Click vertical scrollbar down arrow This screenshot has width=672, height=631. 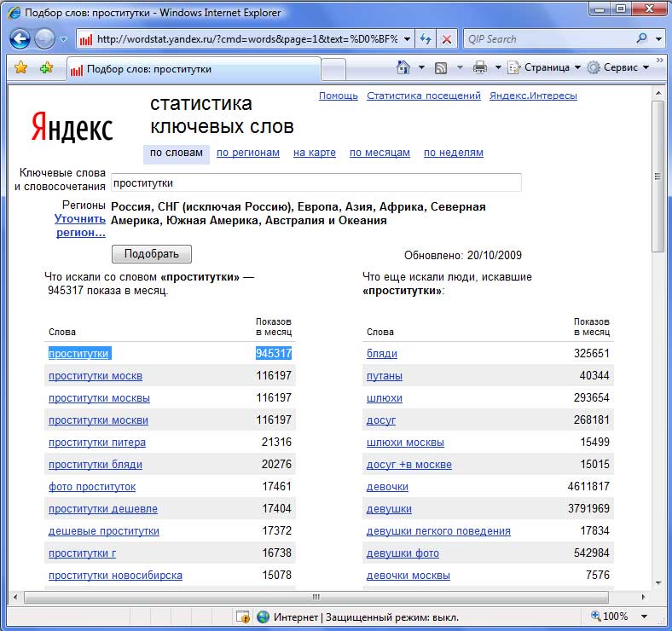point(658,582)
